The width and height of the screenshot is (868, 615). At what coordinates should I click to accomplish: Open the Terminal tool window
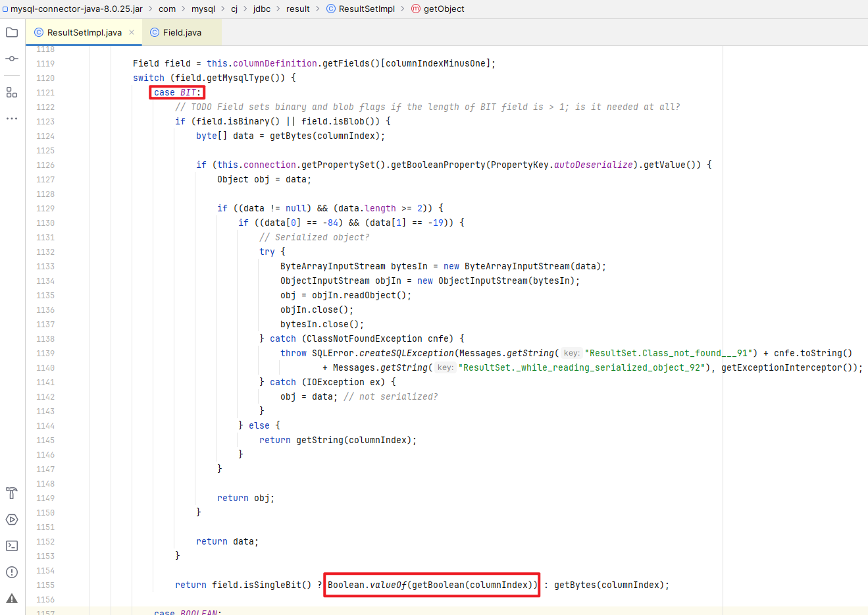coord(12,546)
